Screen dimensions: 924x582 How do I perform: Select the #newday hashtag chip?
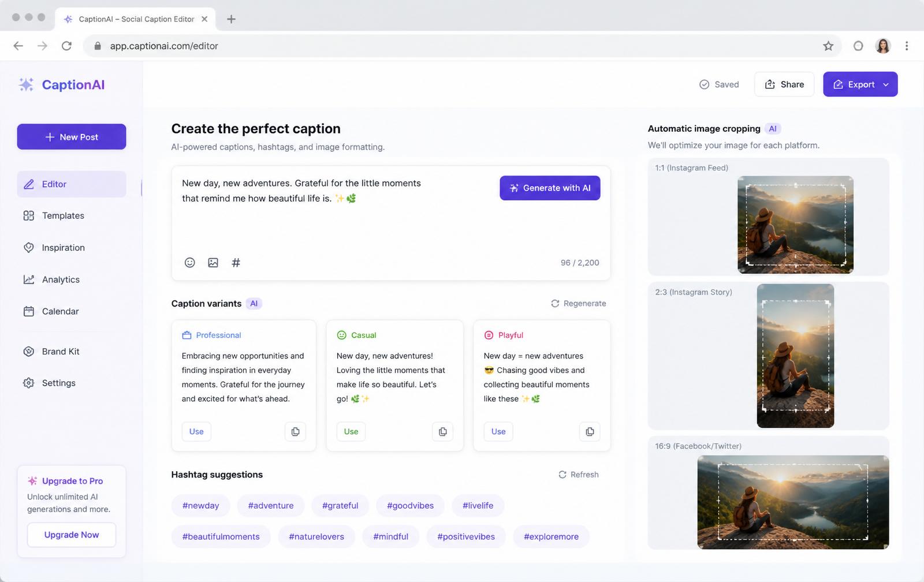(200, 506)
